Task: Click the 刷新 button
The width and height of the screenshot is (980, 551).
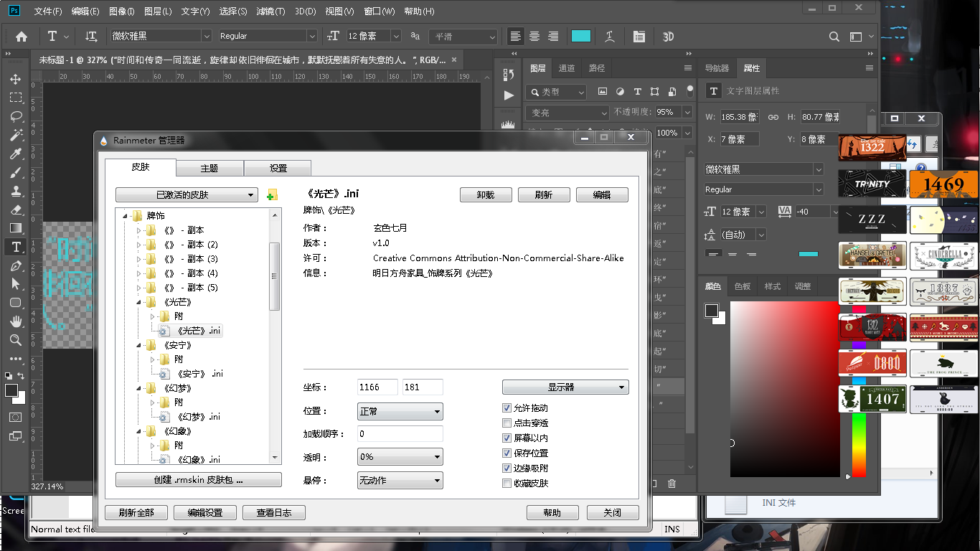Action: (x=544, y=195)
